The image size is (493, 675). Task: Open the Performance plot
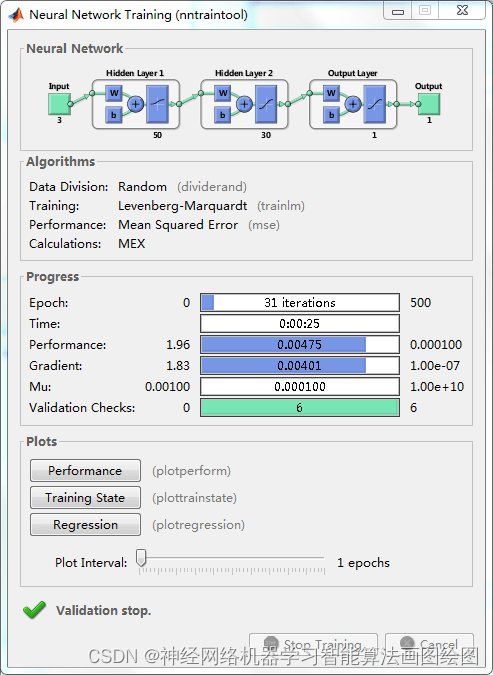tap(85, 471)
